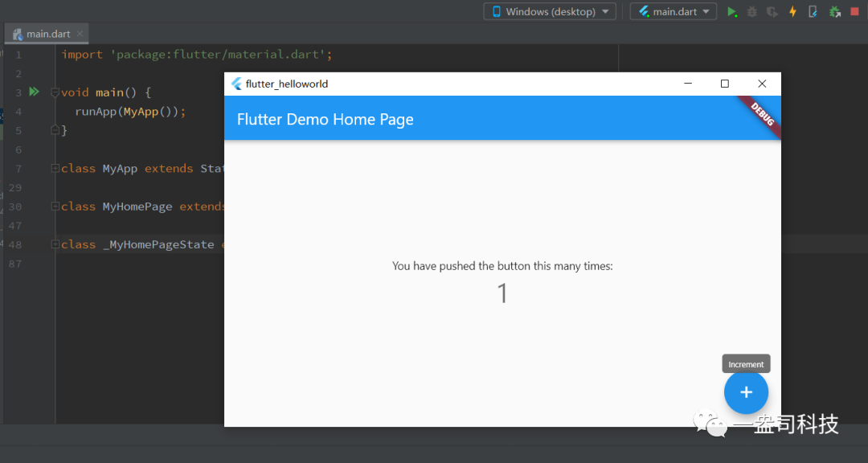Click the 'Flutter Demo Home Page' app bar title

click(x=325, y=120)
